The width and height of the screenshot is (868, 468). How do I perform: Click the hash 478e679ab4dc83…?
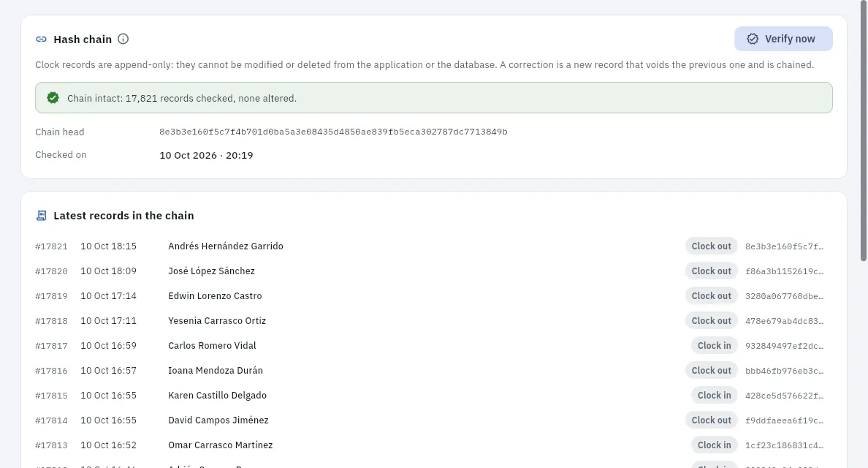(x=784, y=321)
